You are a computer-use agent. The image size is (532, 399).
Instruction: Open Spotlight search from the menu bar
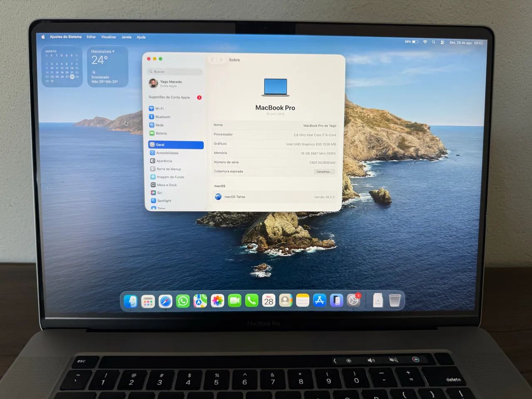[433, 42]
